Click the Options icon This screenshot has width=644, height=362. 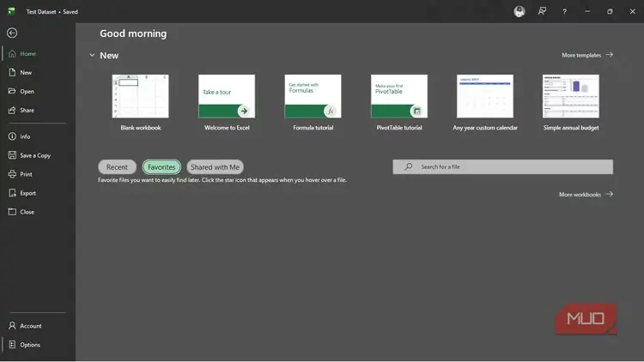12,344
